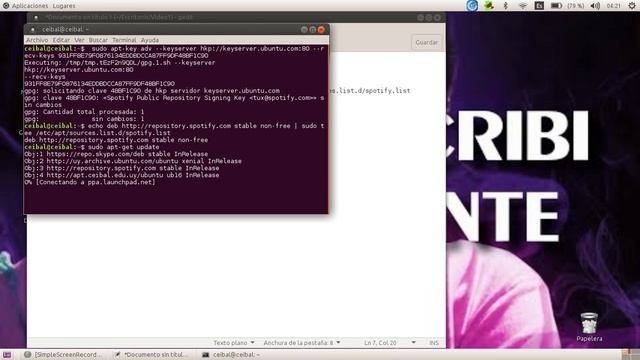Click the Guardar button in gedit
The width and height of the screenshot is (640, 360).
click(427, 42)
